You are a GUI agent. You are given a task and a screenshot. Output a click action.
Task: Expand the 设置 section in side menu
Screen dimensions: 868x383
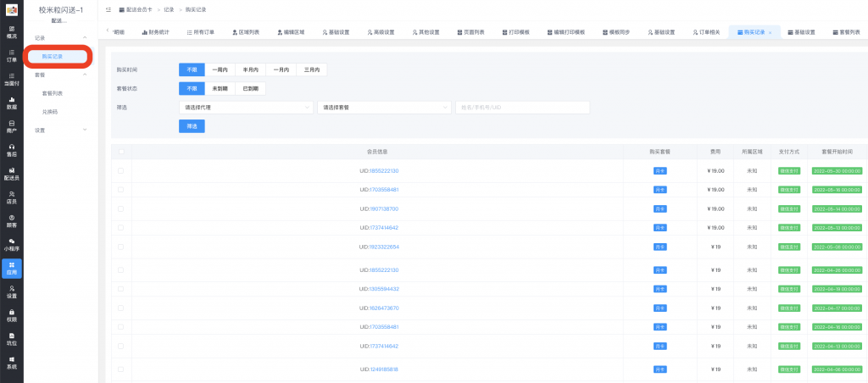[x=61, y=130]
